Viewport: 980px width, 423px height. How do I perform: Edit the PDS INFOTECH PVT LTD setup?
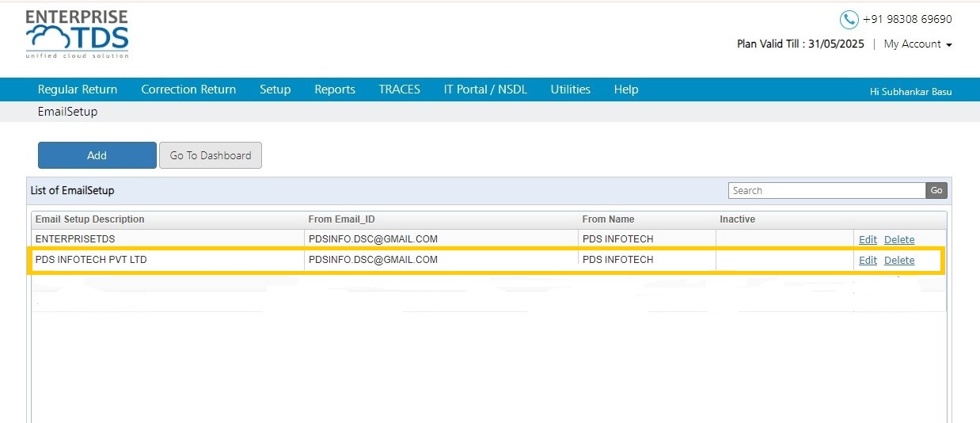point(868,260)
